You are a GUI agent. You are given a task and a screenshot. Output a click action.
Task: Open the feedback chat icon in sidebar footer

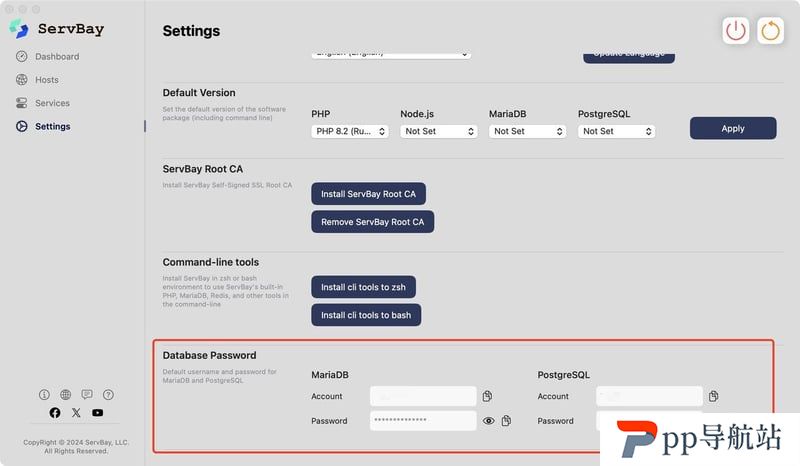pos(87,395)
